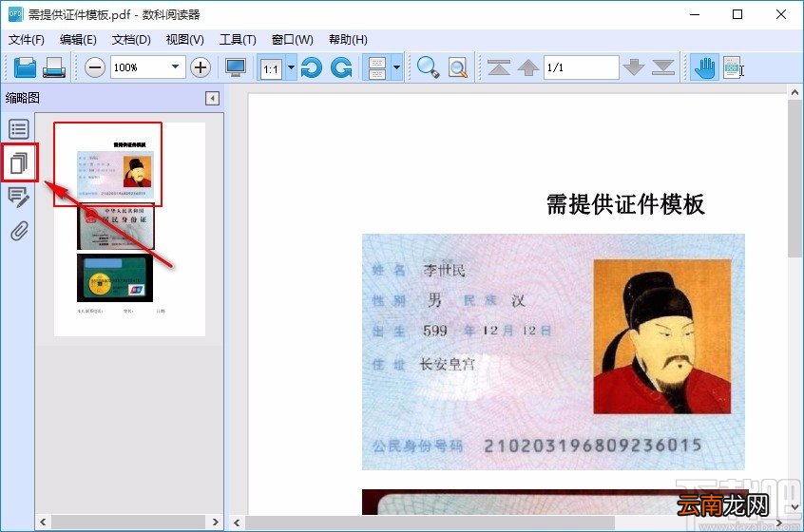
Task: Open the outline list panel icon
Action: tap(19, 129)
